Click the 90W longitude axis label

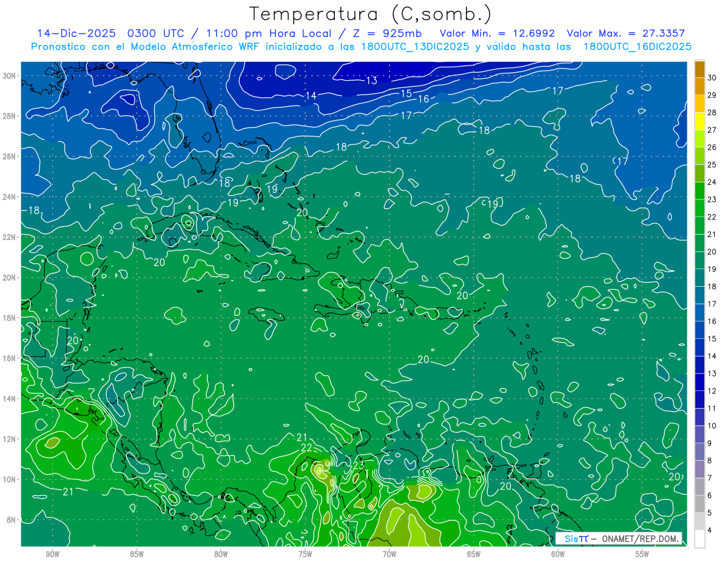[52, 554]
